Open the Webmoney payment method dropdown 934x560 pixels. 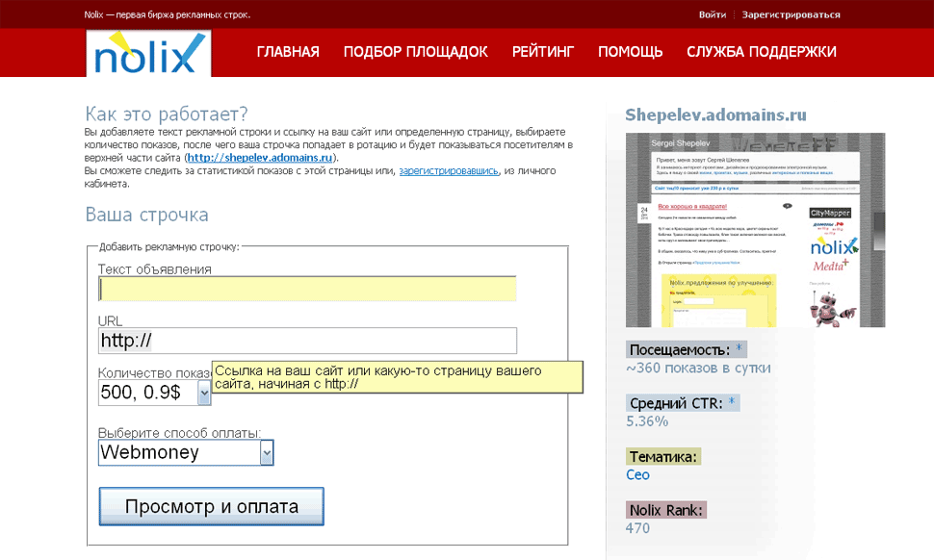pyautogui.click(x=186, y=453)
